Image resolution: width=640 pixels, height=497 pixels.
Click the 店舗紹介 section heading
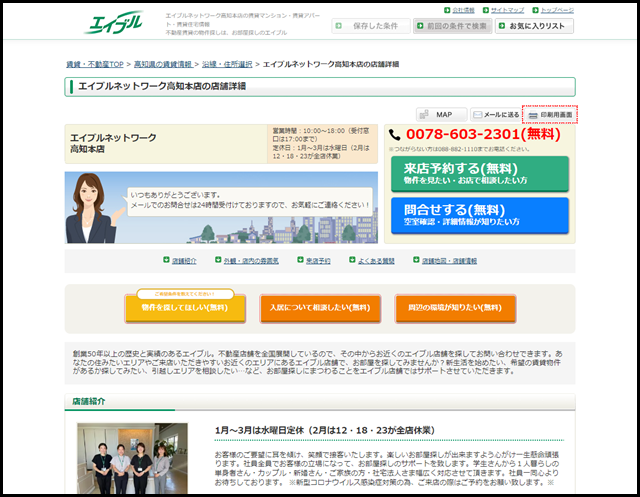(x=89, y=402)
